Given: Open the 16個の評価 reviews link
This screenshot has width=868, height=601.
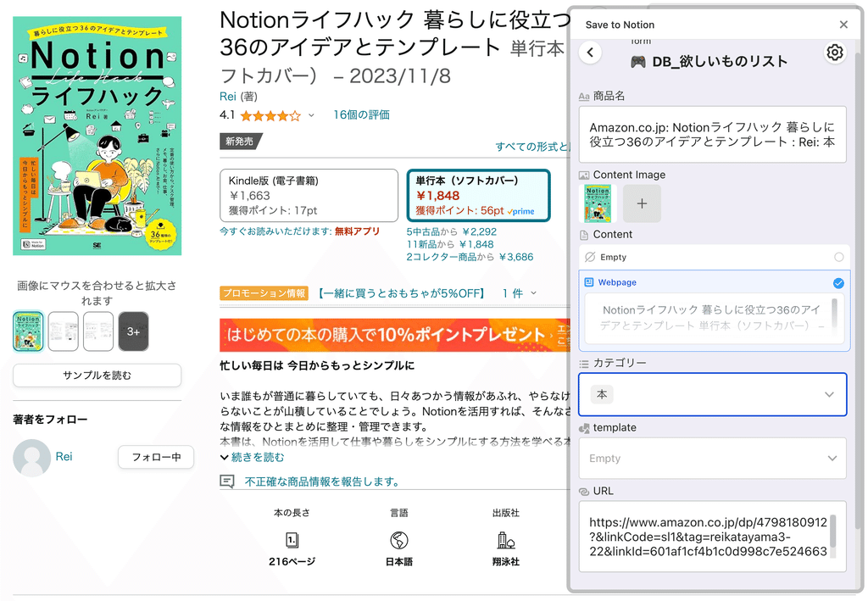Looking at the screenshot, I should coord(361,114).
